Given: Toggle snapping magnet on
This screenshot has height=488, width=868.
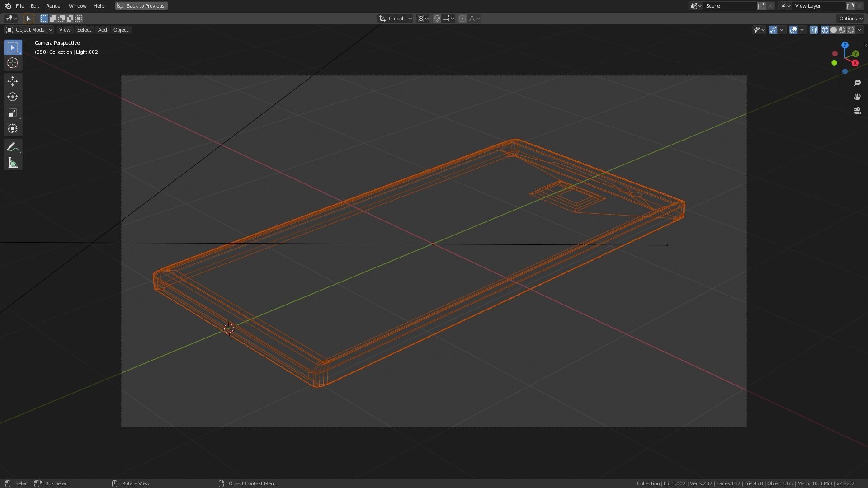Looking at the screenshot, I should point(437,19).
